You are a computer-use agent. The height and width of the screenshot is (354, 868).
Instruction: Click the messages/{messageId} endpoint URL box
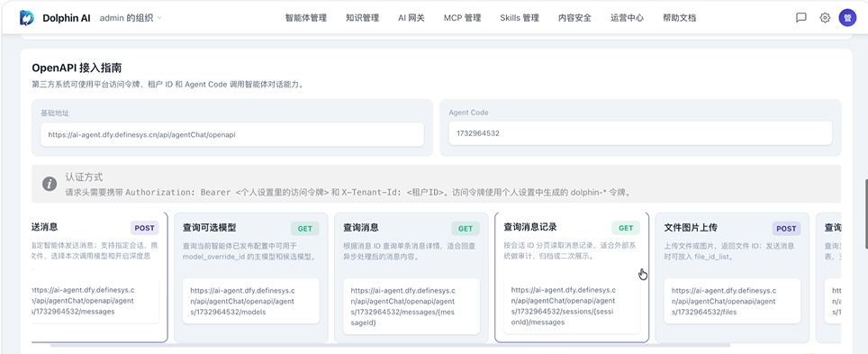click(411, 306)
